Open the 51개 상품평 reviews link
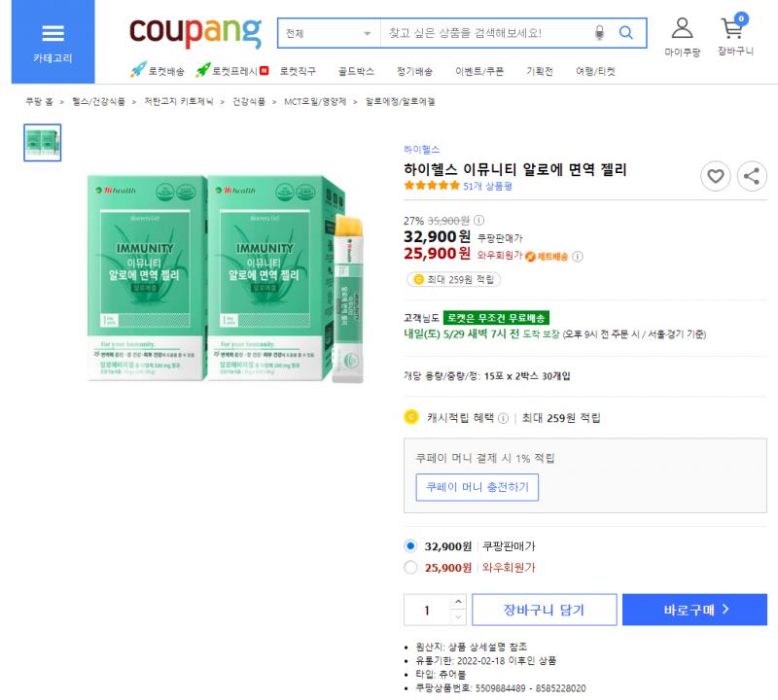This screenshot has height=700, width=778. point(488,186)
